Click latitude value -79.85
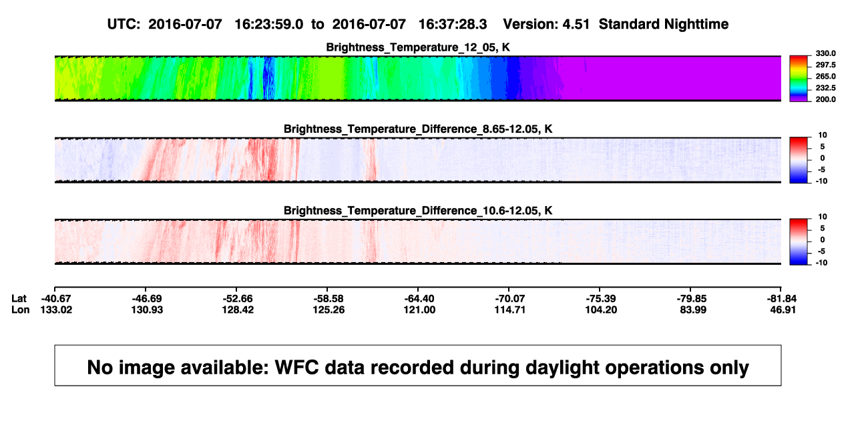The width and height of the screenshot is (868, 445). (691, 298)
